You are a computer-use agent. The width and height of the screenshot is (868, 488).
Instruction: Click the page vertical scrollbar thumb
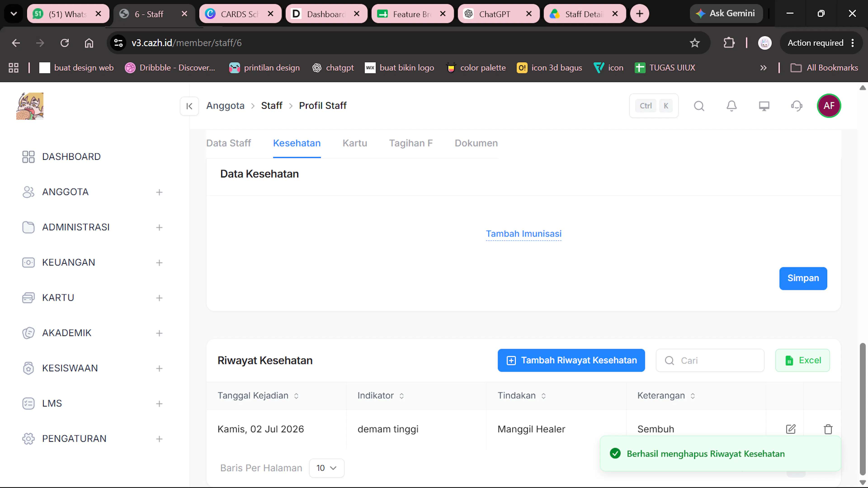(862, 409)
